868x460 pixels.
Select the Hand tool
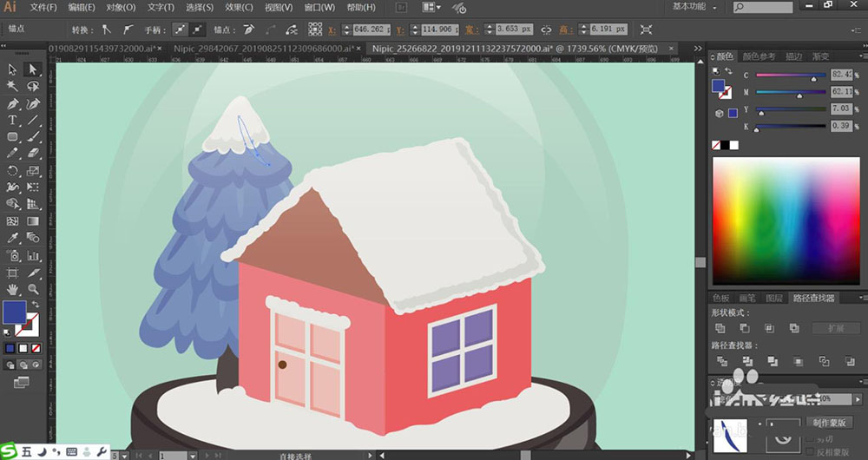click(12, 290)
